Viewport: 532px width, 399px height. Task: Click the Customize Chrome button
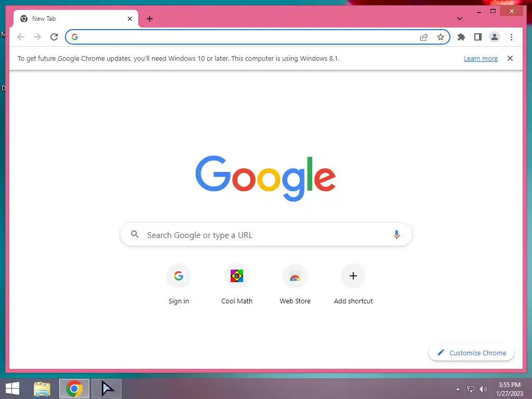pos(471,353)
